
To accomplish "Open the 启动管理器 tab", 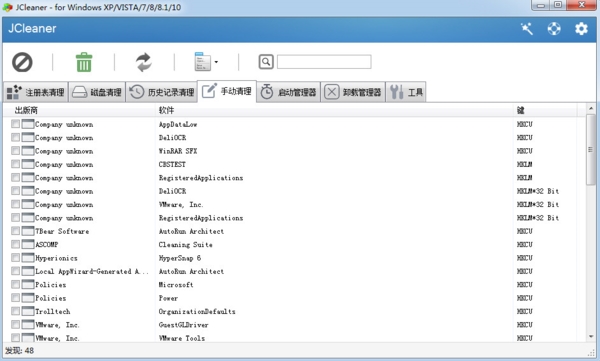I will click(289, 92).
